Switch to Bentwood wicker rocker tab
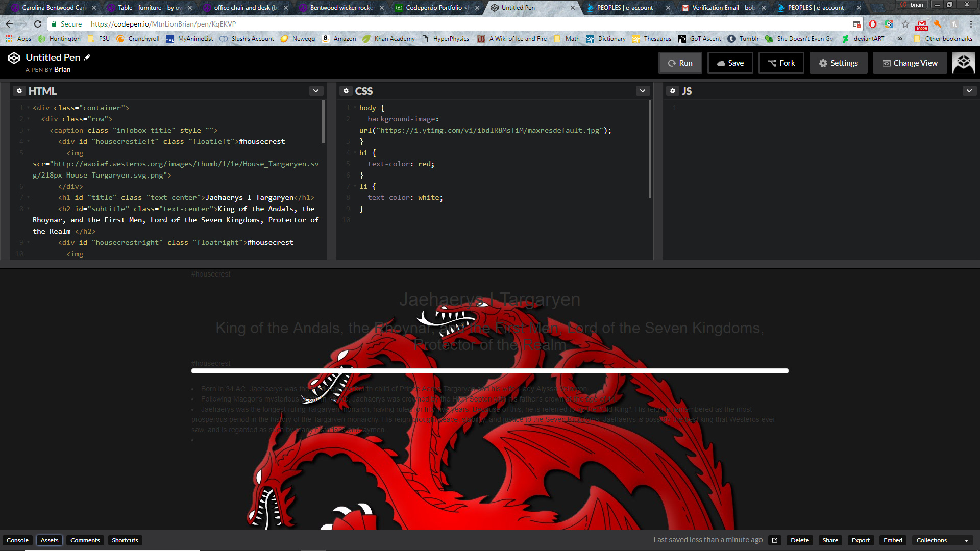Screen dimensions: 980x551 pyautogui.click(x=341, y=8)
